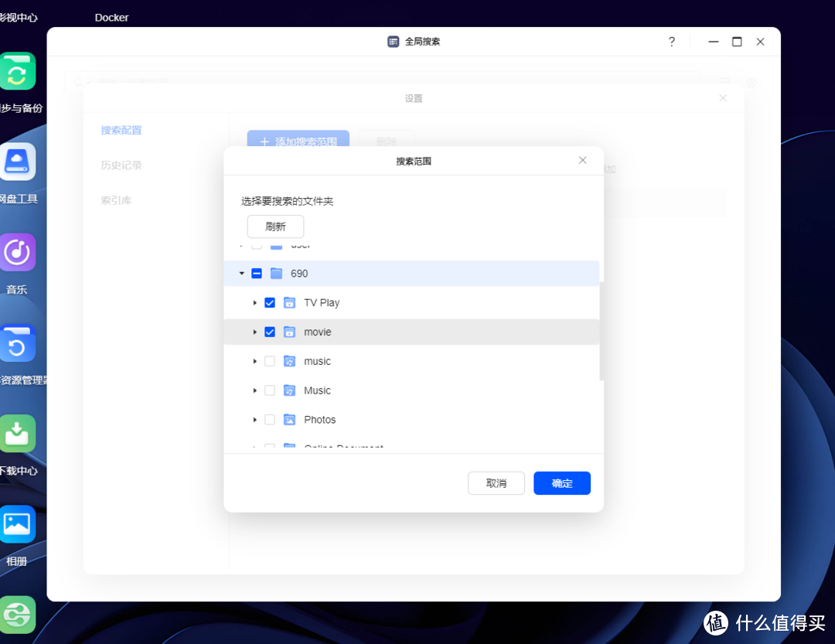Open the 同步与备份 app in the sidebar
Viewport: 835px width, 644px height.
pyautogui.click(x=17, y=70)
